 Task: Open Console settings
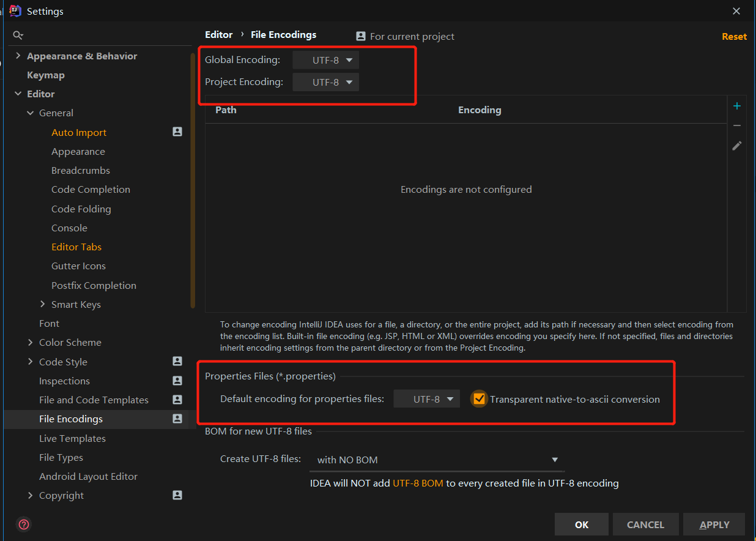pos(69,228)
